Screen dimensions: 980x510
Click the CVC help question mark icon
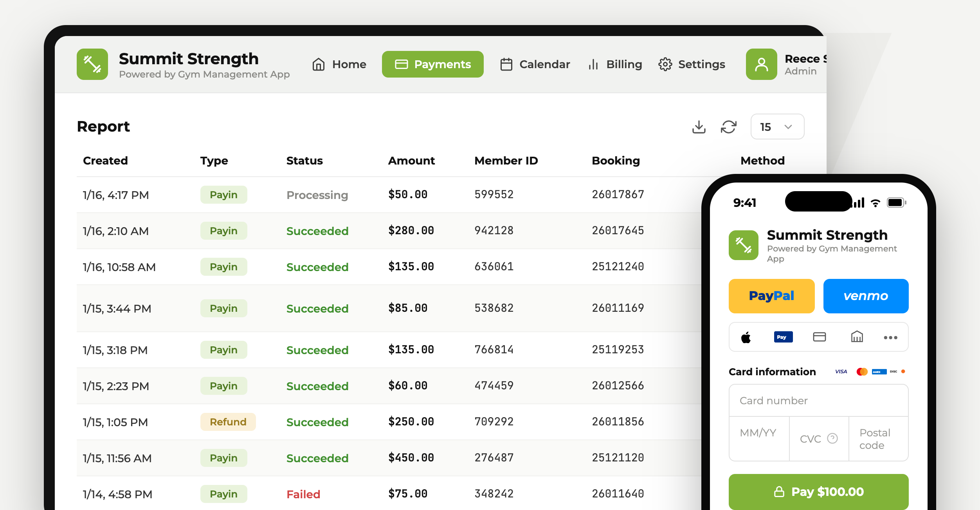[x=832, y=438]
